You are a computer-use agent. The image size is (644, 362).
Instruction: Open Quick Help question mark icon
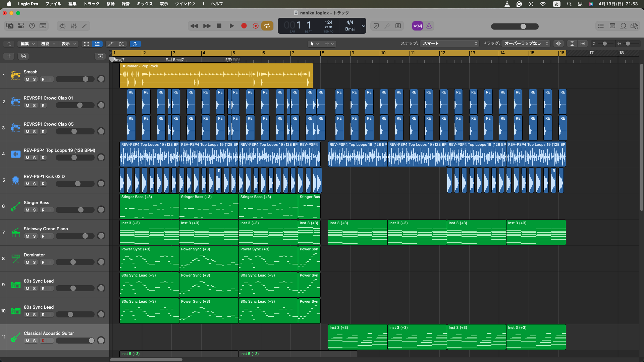coord(32,26)
